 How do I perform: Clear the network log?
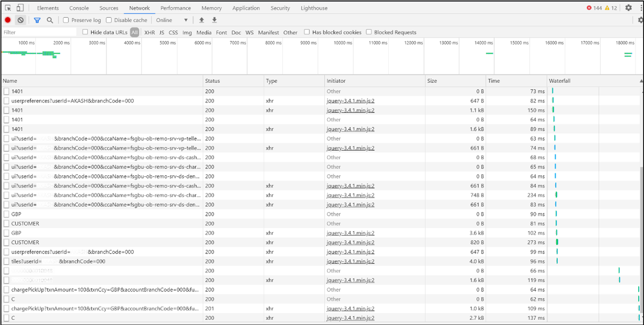pos(21,20)
